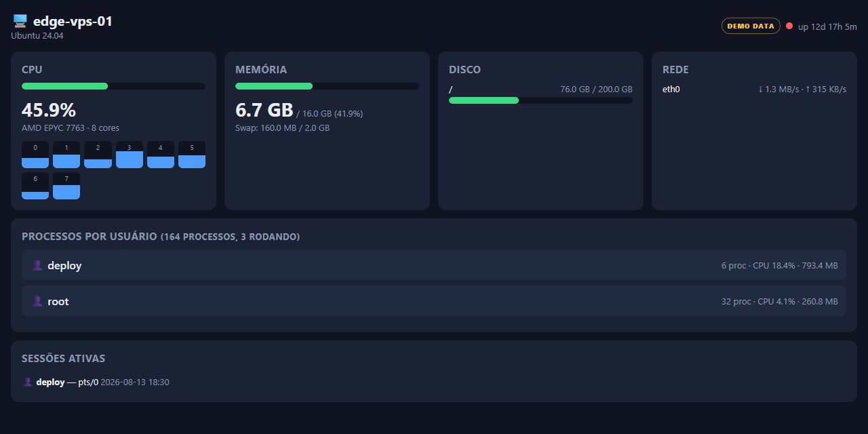
Task: Click the memory usage progress bar
Action: pos(327,86)
